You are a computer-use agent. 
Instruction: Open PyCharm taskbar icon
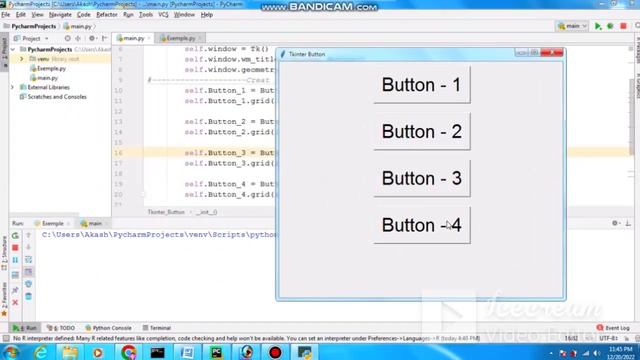pos(216,352)
